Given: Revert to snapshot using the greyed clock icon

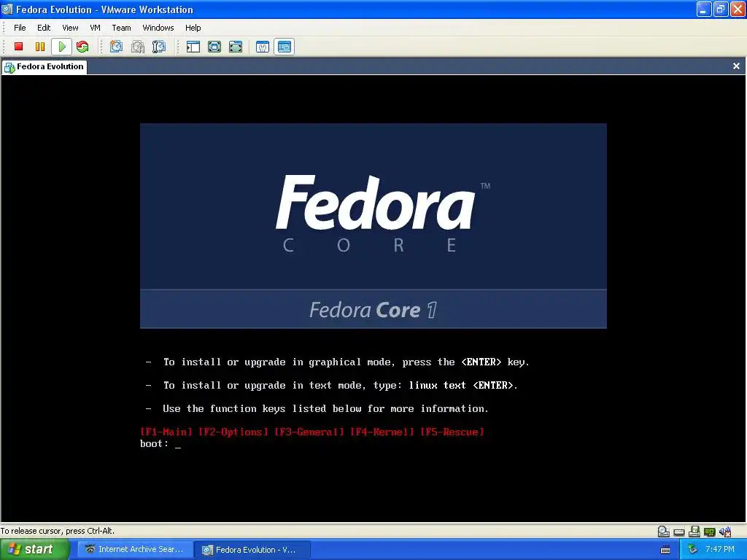Looking at the screenshot, I should click(138, 46).
